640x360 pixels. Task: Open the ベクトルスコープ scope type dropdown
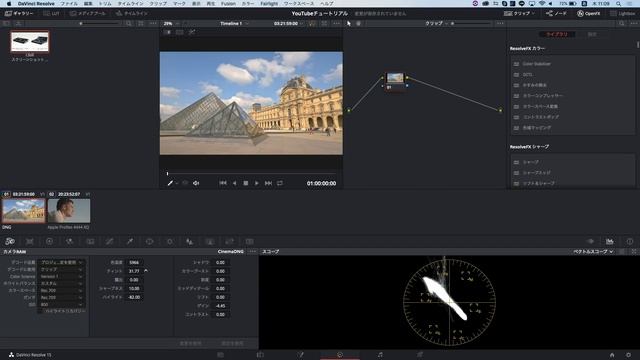(x=593, y=252)
